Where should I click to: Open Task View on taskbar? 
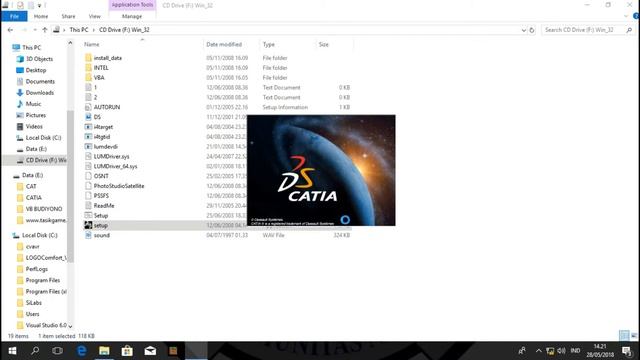click(58, 351)
